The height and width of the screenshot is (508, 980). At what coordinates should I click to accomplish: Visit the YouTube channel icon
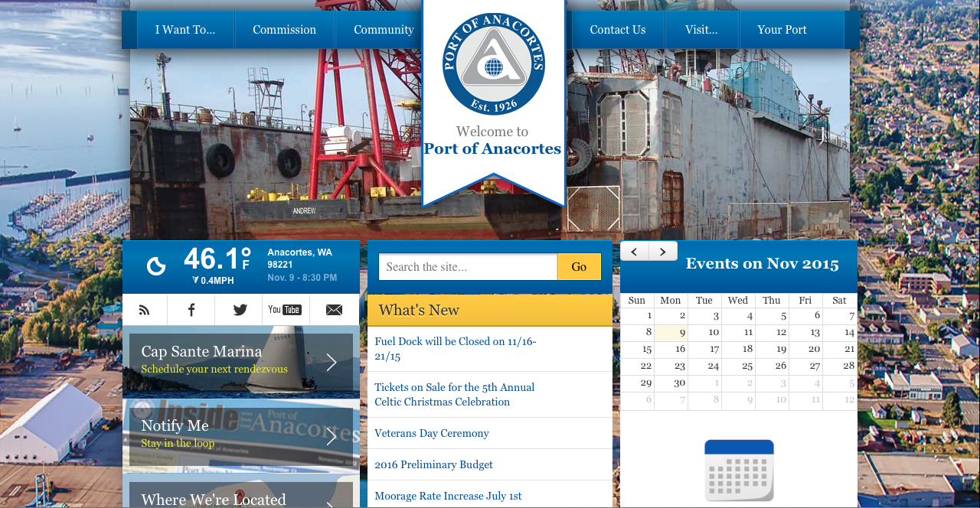(285, 310)
